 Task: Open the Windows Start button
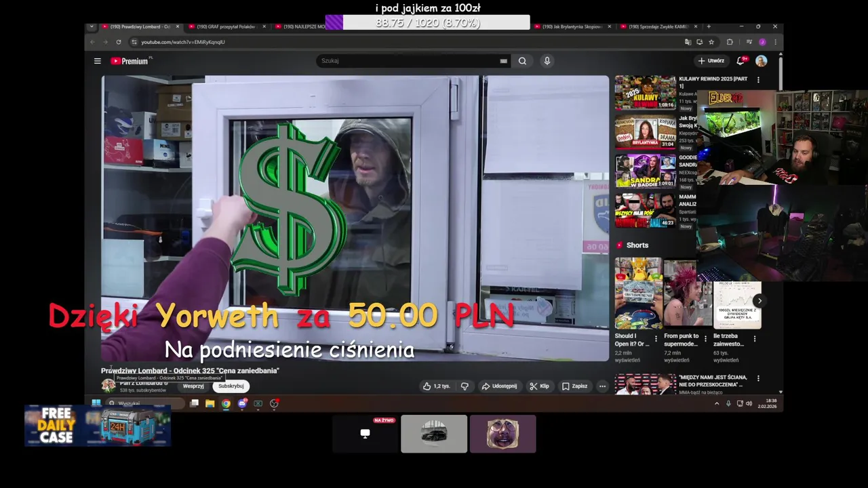pos(96,403)
